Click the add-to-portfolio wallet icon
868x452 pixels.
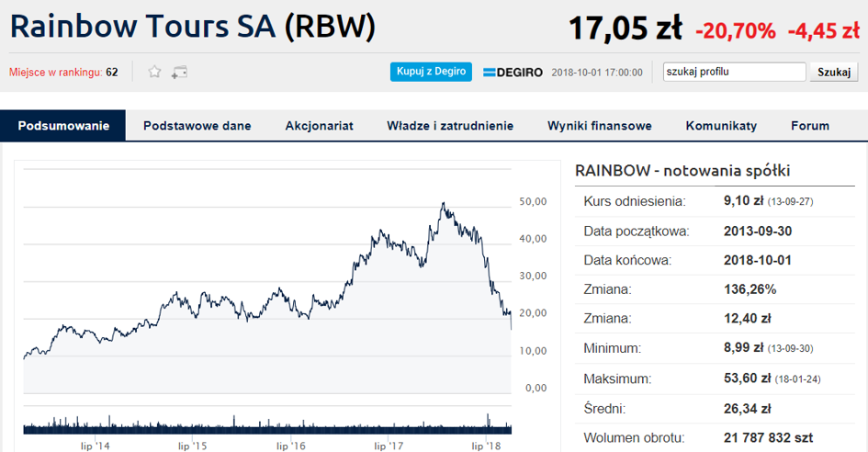[179, 72]
